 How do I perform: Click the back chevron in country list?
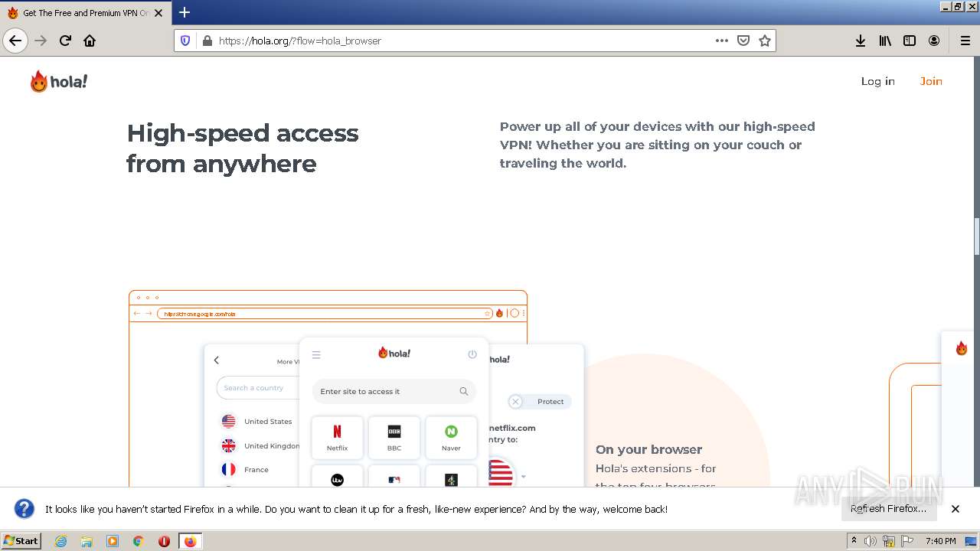coord(217,360)
